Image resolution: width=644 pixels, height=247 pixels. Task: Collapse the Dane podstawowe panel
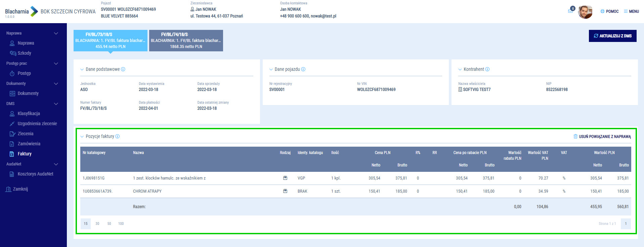[x=82, y=69]
